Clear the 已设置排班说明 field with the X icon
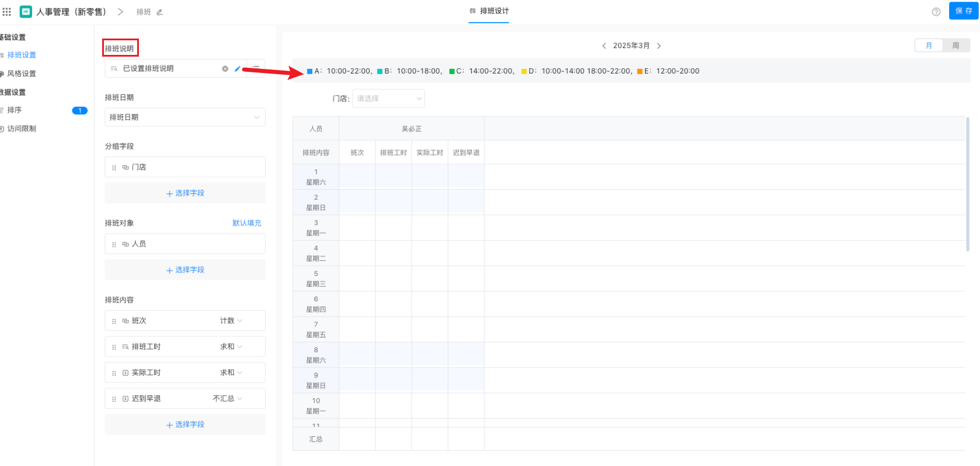 pos(225,69)
